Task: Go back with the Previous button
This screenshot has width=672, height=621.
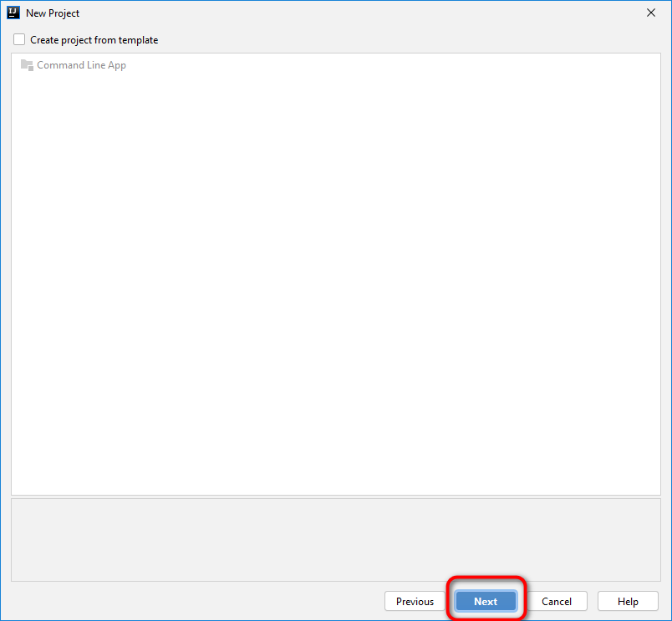Action: click(415, 601)
